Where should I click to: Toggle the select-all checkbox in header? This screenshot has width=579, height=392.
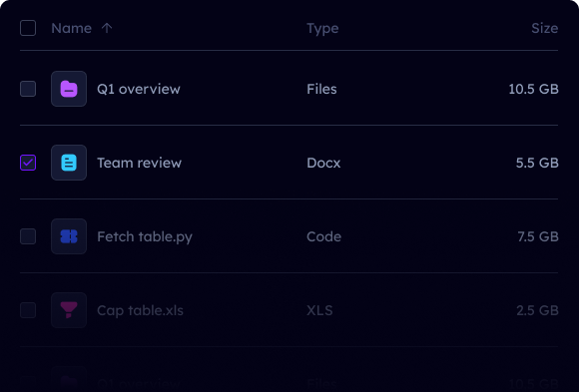coord(28,28)
